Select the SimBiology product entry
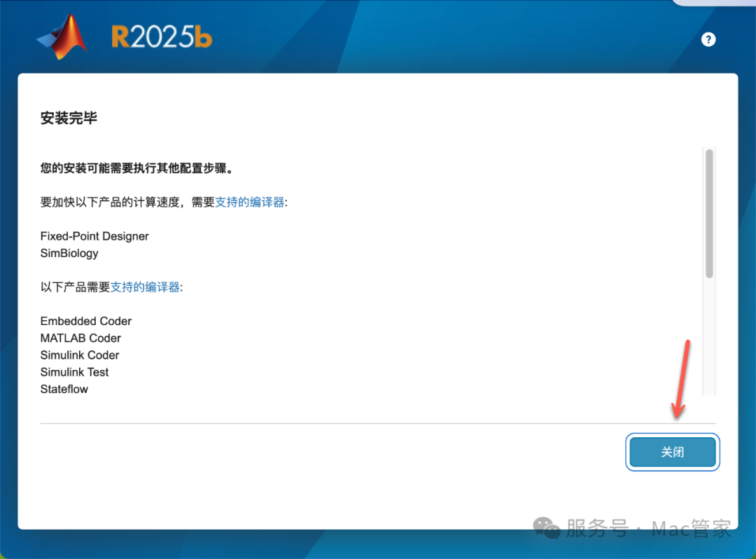Screen dimensions: 756x559 click(x=69, y=253)
